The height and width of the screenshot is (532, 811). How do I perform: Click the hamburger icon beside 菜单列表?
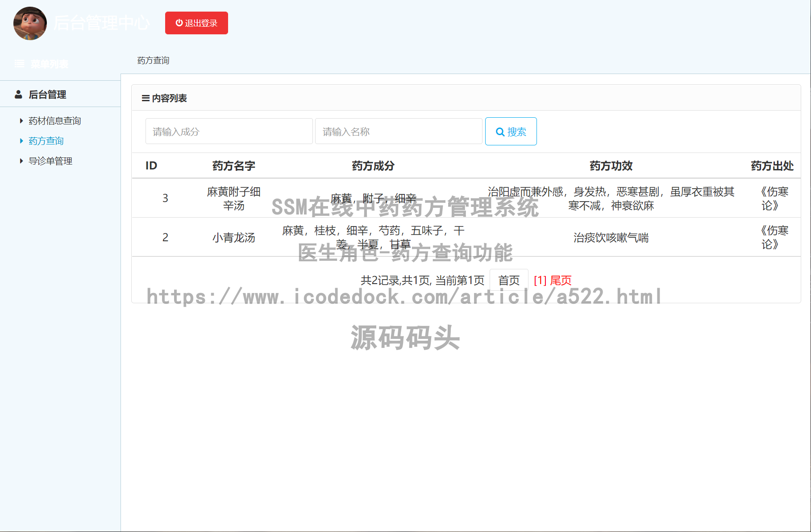(x=19, y=63)
